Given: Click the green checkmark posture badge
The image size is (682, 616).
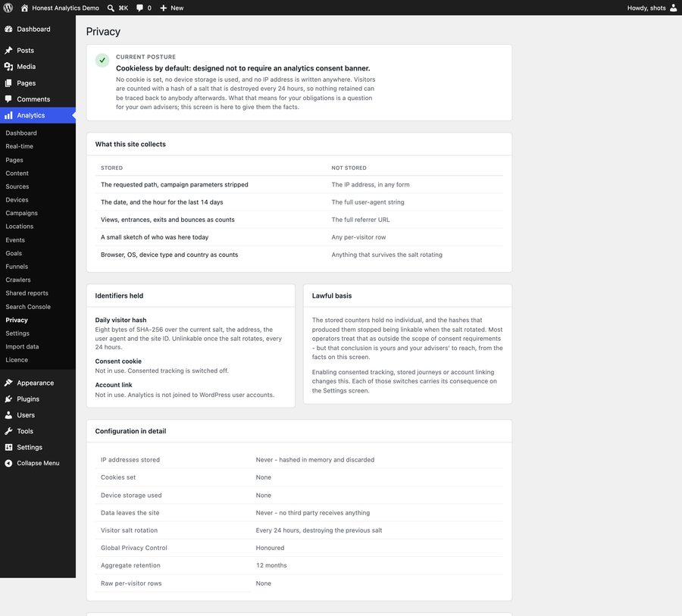Looking at the screenshot, I should point(102,61).
